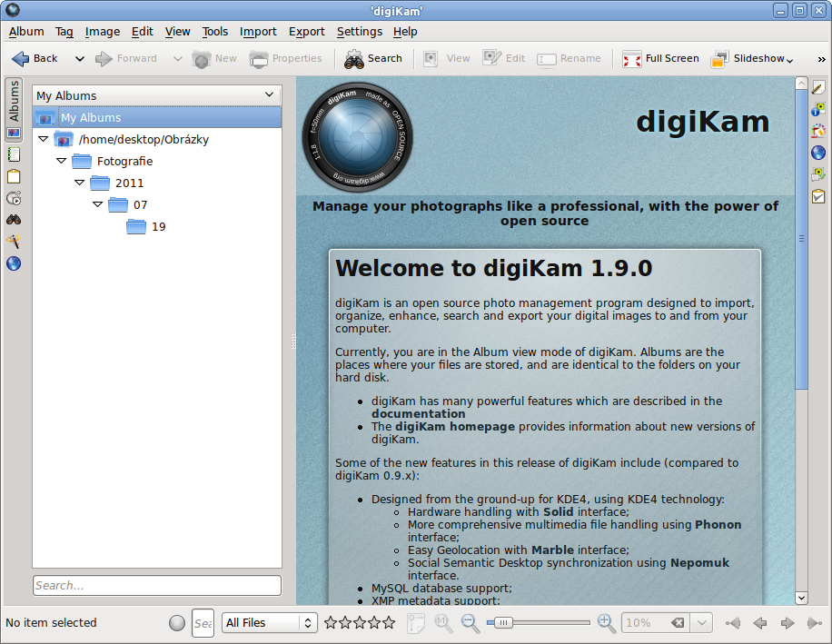Image resolution: width=832 pixels, height=644 pixels.
Task: Open the Tag menu
Action: tap(64, 32)
